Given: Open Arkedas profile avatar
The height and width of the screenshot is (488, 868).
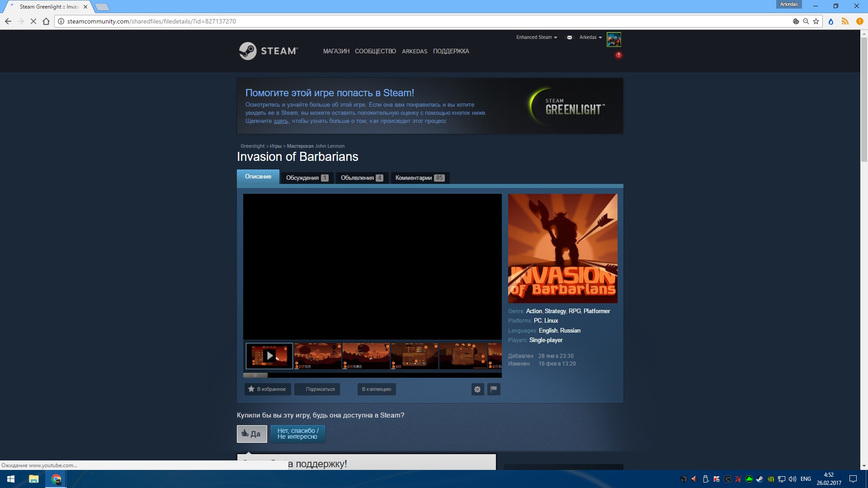Looking at the screenshot, I should coord(614,40).
